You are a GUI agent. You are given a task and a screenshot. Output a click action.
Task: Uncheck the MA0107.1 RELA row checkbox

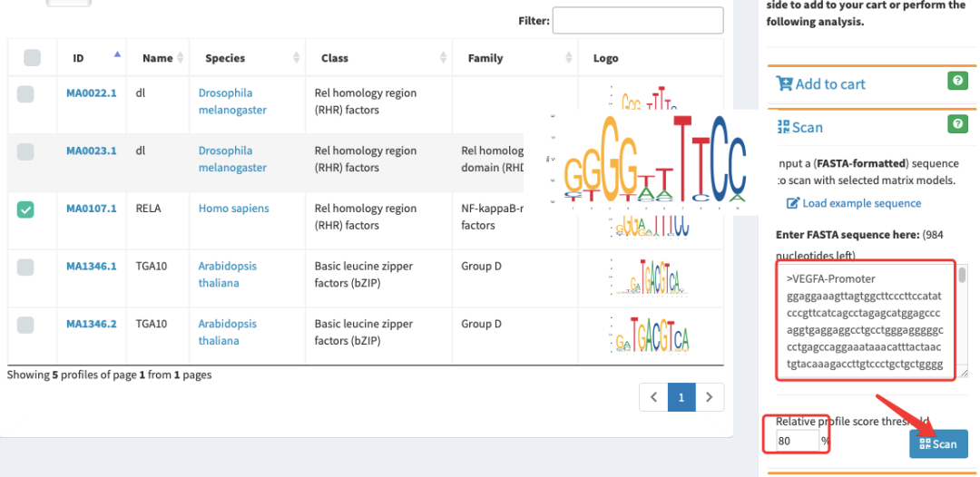click(x=25, y=209)
